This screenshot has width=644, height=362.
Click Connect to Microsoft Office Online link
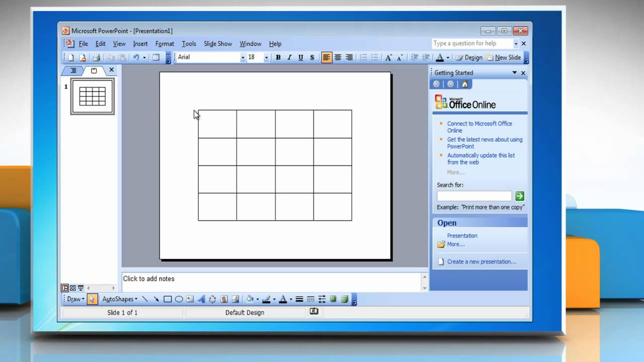(x=479, y=127)
